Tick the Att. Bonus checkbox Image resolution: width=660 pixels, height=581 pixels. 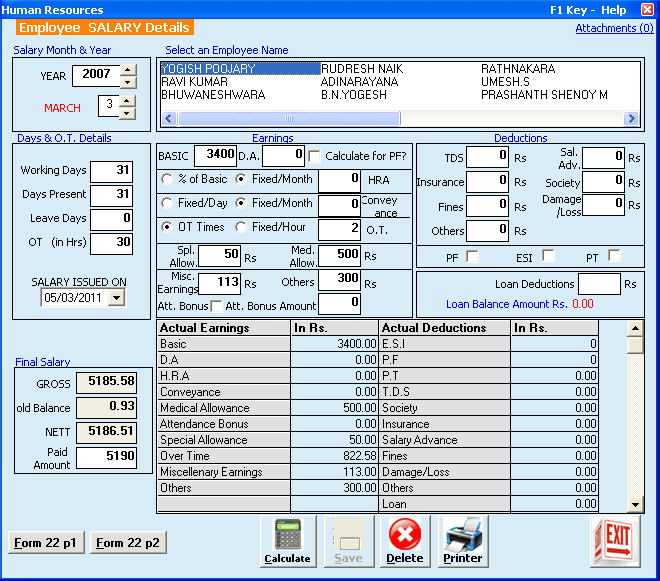point(216,306)
